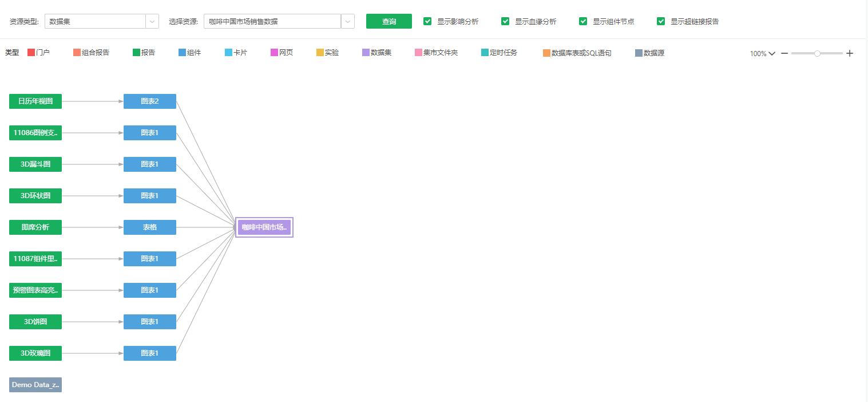Click the 实验 yellow legend swatch
The image size is (868, 402).
click(x=320, y=53)
